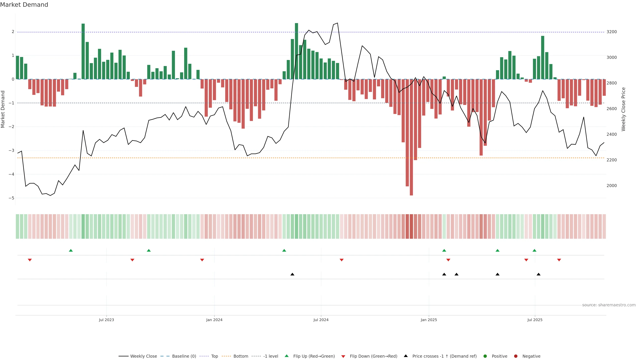Click the Weekly Close Price axis title
The image size is (644, 362).
pyautogui.click(x=623, y=109)
